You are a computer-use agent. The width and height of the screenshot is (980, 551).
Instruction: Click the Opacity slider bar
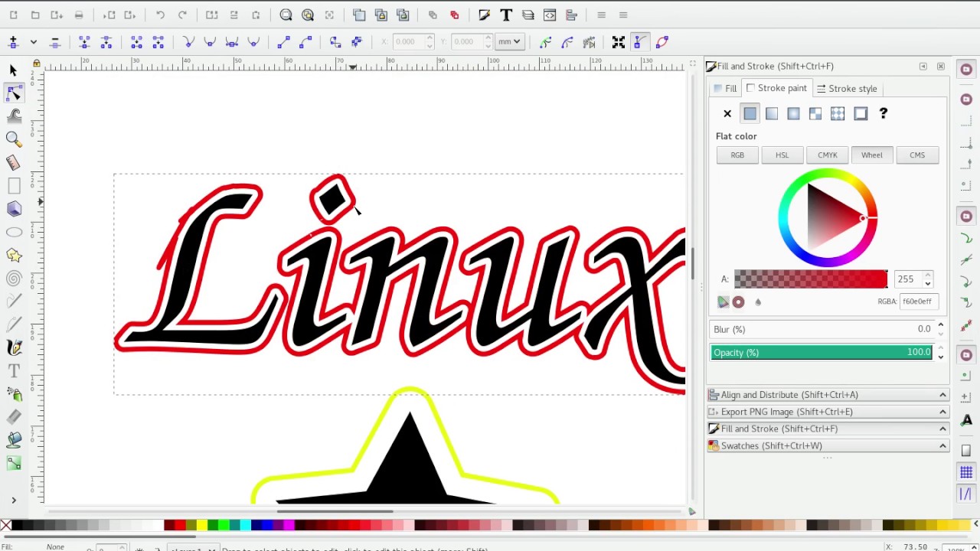[x=822, y=353]
